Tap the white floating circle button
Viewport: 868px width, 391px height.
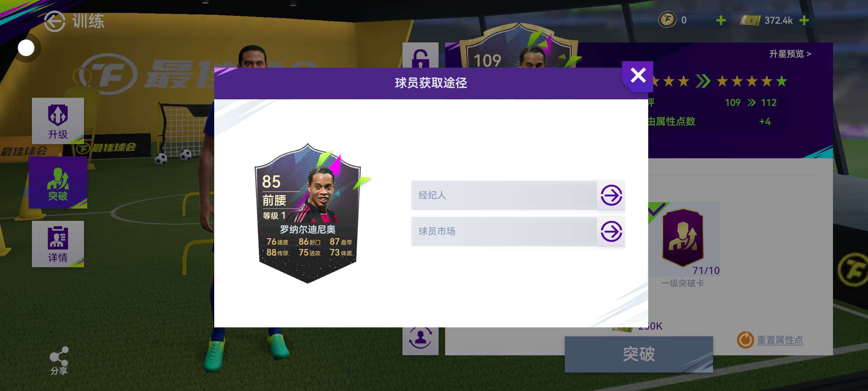[26, 48]
